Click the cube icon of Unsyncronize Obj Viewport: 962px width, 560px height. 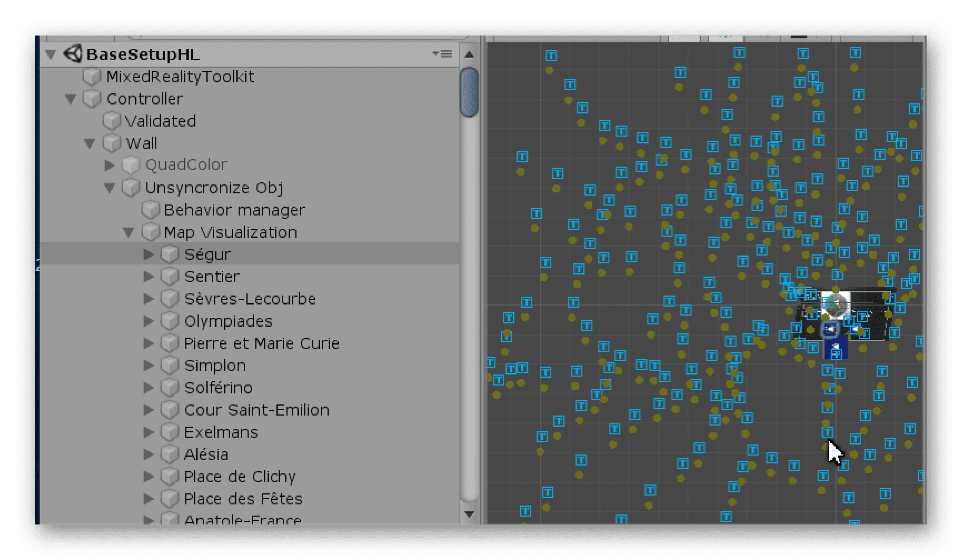tap(131, 188)
